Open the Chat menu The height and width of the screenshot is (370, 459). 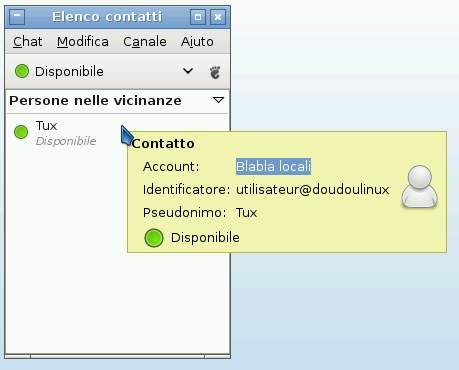coord(28,42)
